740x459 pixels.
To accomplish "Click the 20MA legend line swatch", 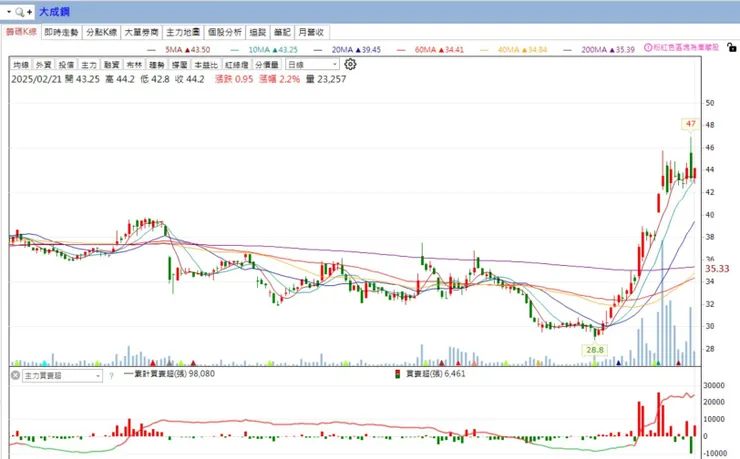I will pyautogui.click(x=318, y=50).
